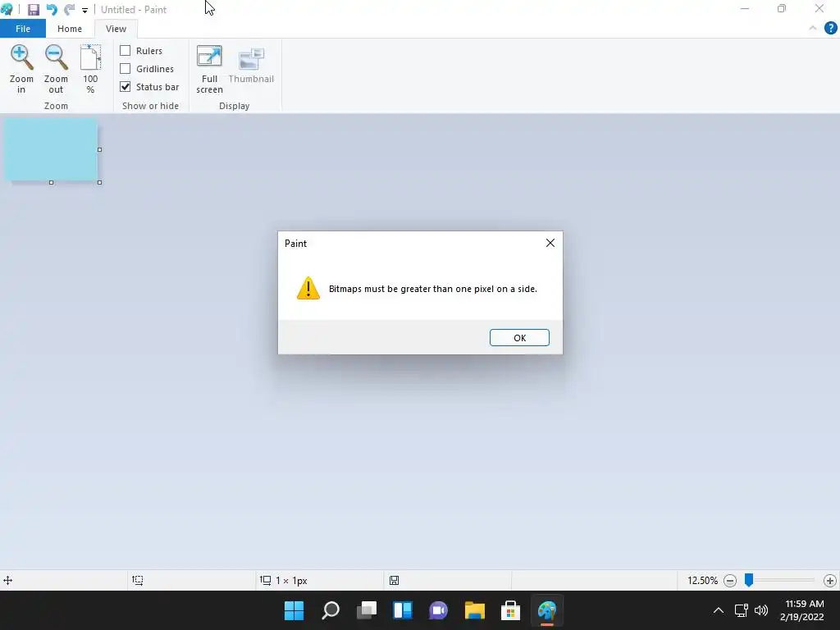Click the yellow warning triangle icon
The height and width of the screenshot is (630, 840).
point(308,288)
